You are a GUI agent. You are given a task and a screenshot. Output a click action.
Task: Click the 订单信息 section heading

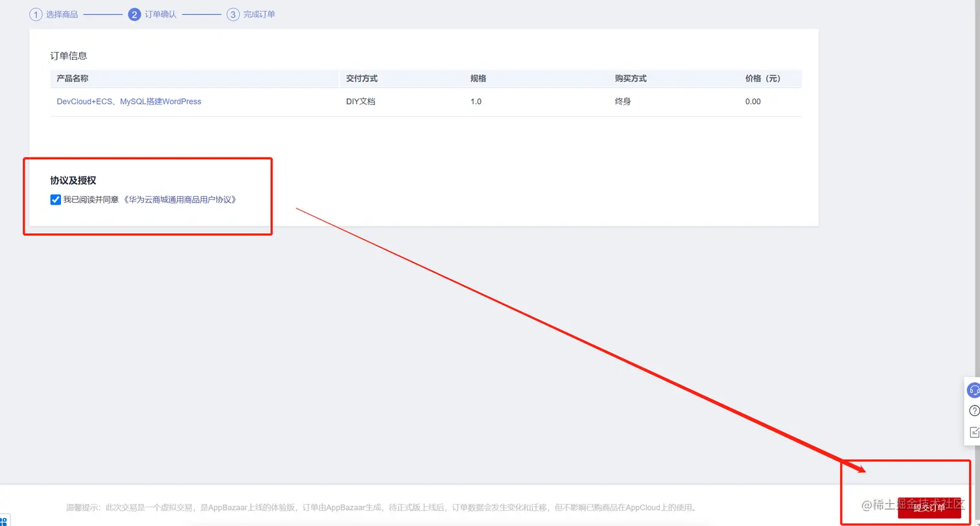pos(69,56)
